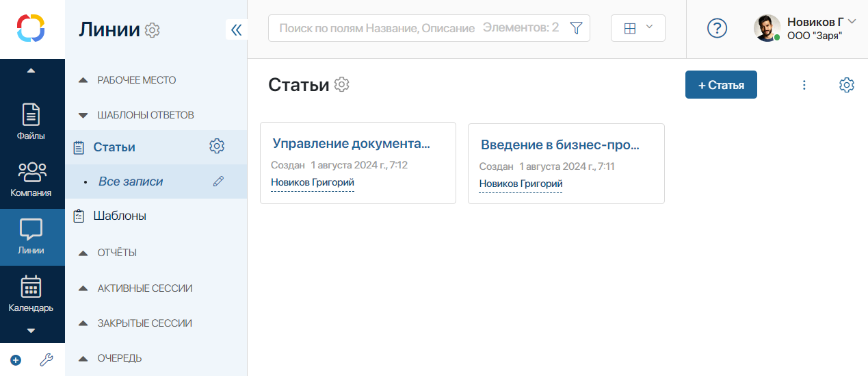Expand the Новиков Г user menu

pos(852,21)
